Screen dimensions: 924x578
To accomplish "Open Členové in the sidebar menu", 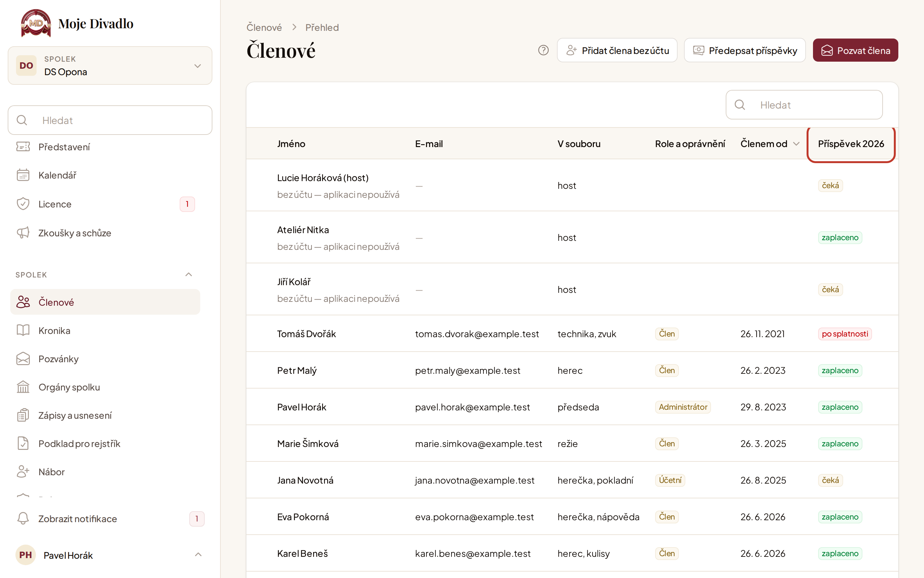I will tap(105, 302).
